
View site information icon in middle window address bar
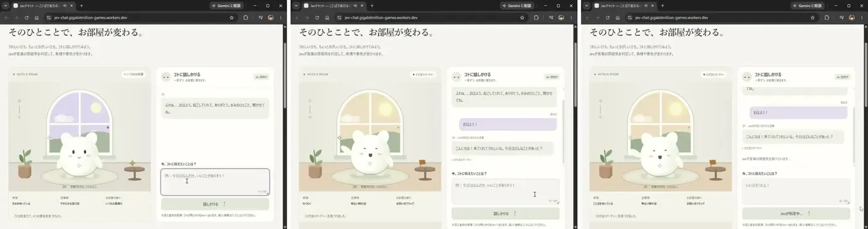tap(339, 17)
